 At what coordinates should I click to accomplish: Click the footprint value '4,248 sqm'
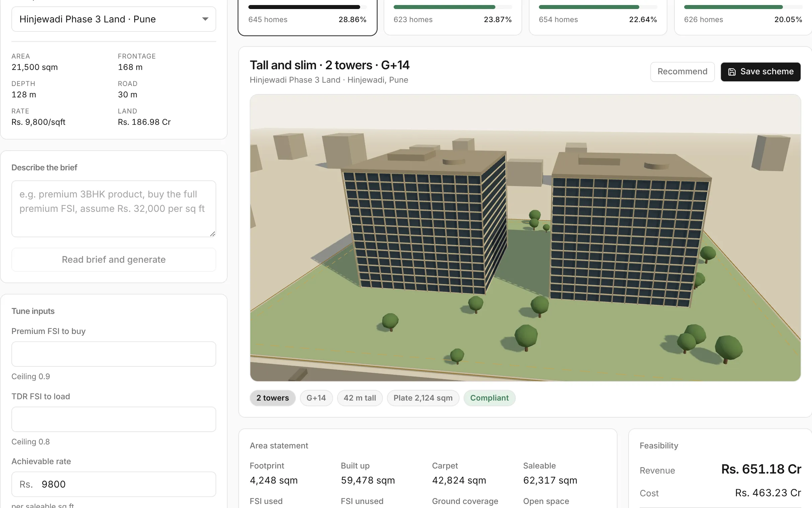(x=274, y=481)
